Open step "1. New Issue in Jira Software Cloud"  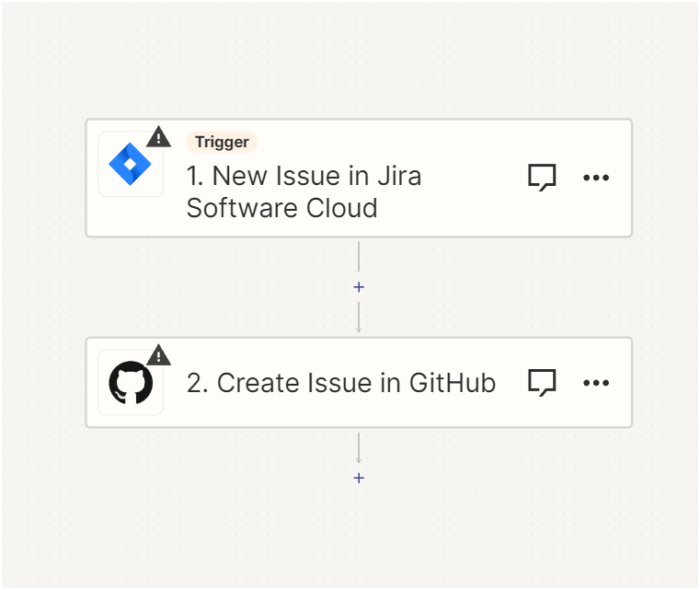359,178
